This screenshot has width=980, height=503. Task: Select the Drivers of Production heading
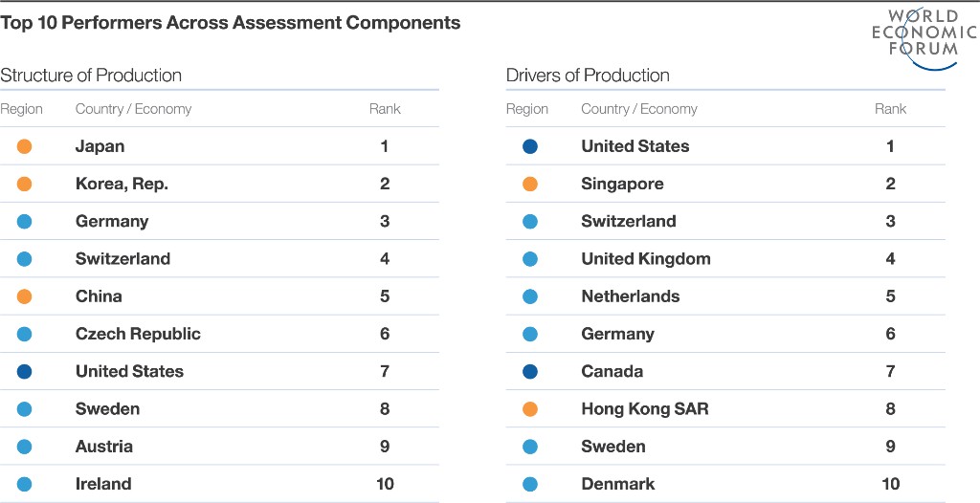click(x=588, y=76)
